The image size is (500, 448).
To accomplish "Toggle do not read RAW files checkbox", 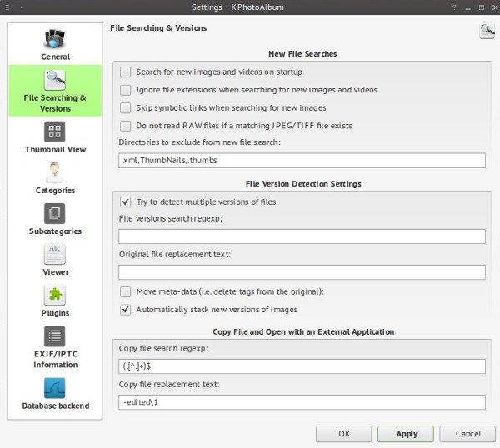I will click(x=125, y=126).
